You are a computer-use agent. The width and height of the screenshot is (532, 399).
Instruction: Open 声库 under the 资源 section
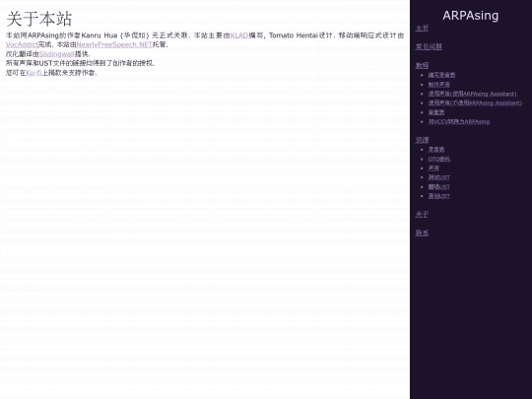[x=433, y=167]
